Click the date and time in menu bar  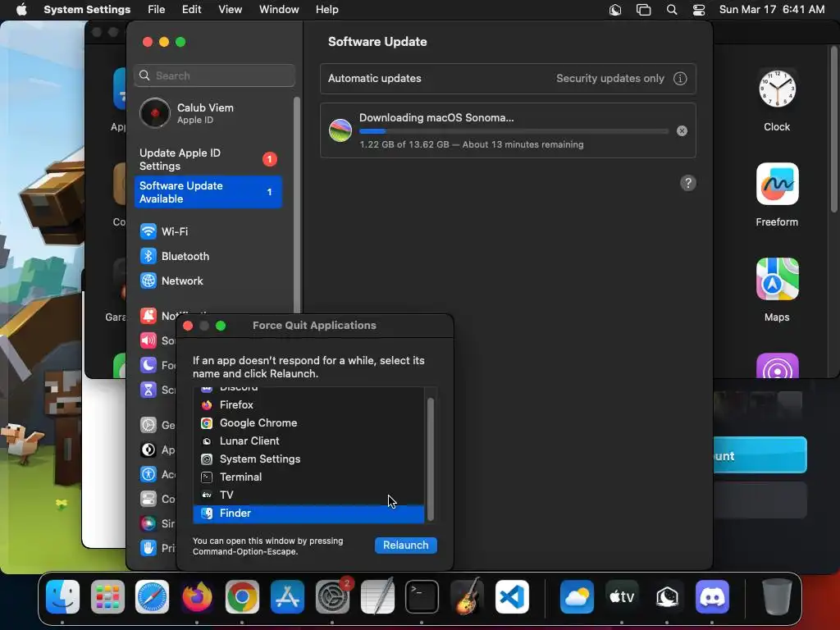coord(771,10)
